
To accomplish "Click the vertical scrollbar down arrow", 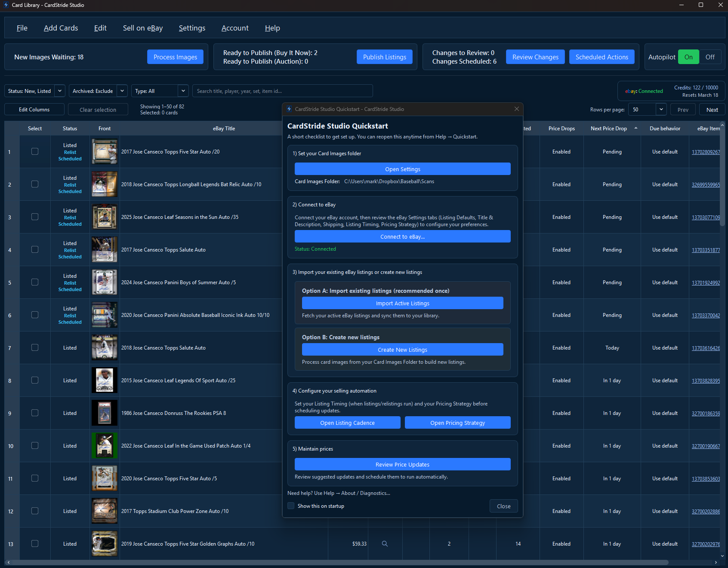I will pos(722,556).
